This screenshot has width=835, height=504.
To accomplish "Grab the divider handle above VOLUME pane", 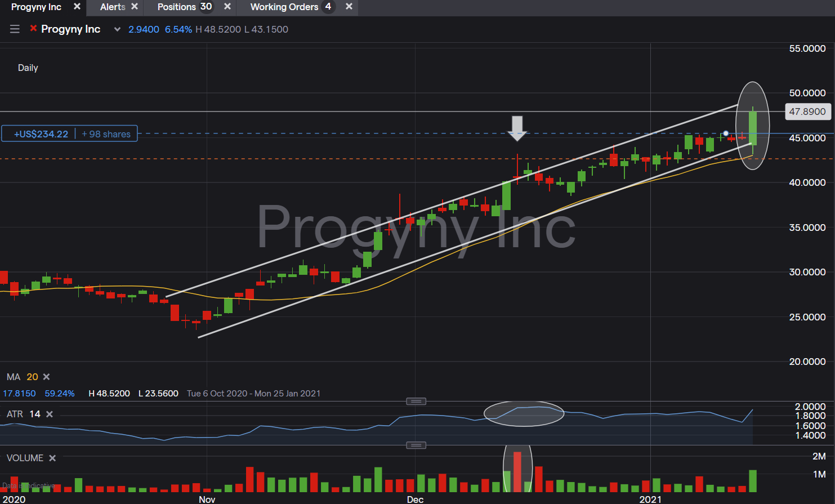I will pyautogui.click(x=416, y=445).
